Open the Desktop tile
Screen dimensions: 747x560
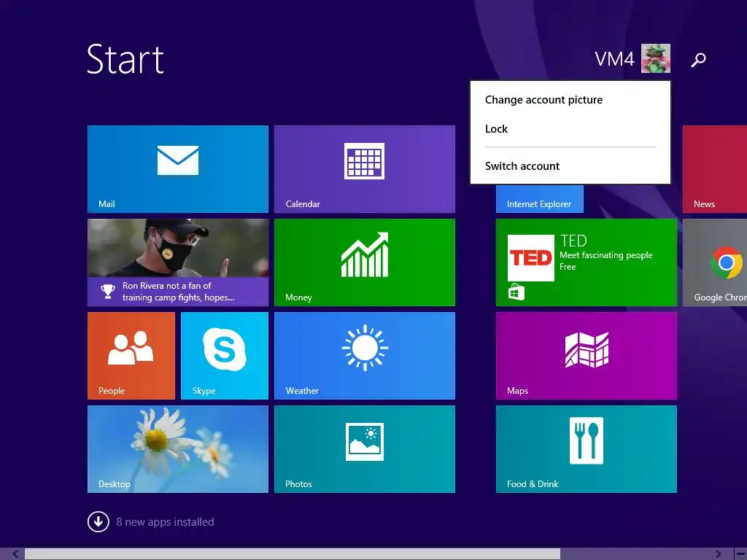coord(178,449)
